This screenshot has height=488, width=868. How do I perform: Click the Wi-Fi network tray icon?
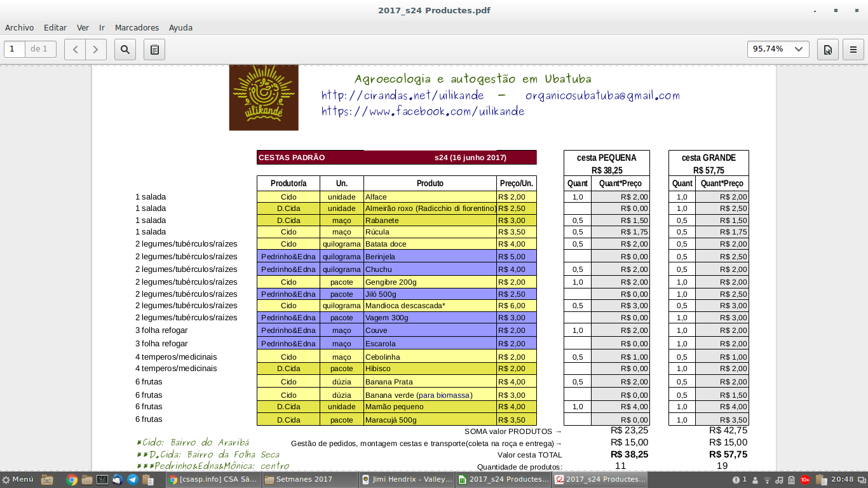[x=767, y=480]
